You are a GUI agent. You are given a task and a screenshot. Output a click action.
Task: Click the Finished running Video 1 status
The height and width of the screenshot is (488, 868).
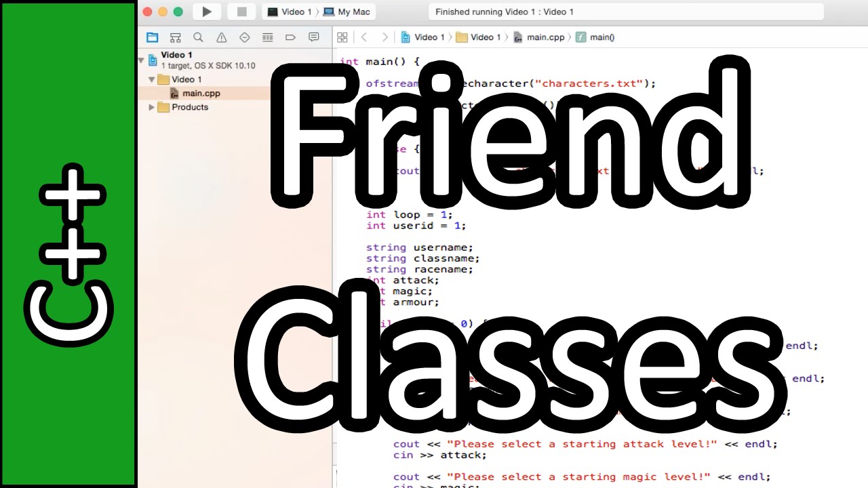(x=505, y=12)
